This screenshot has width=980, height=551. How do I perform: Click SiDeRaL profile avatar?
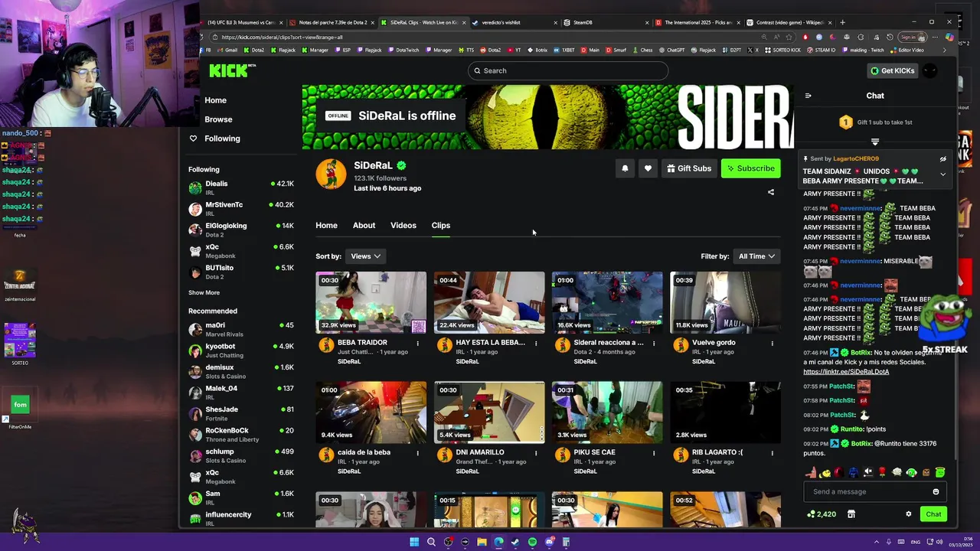(331, 174)
